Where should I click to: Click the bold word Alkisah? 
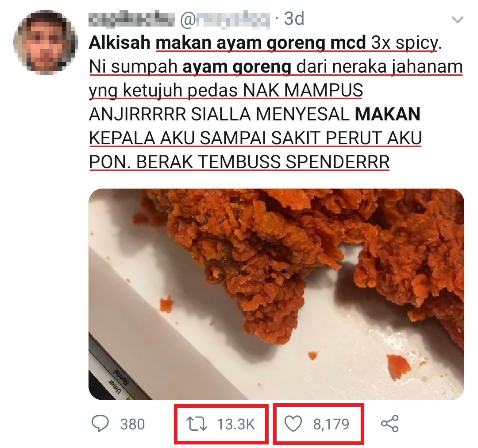(x=119, y=43)
